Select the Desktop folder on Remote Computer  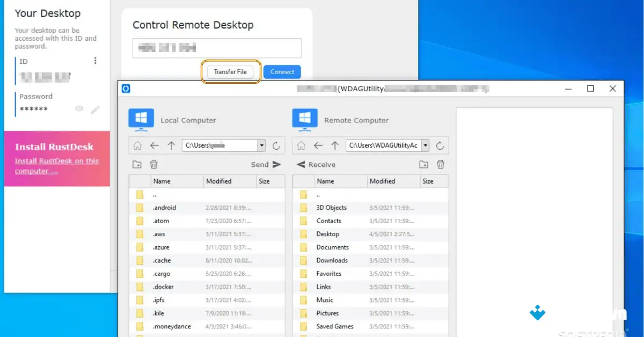tap(328, 234)
